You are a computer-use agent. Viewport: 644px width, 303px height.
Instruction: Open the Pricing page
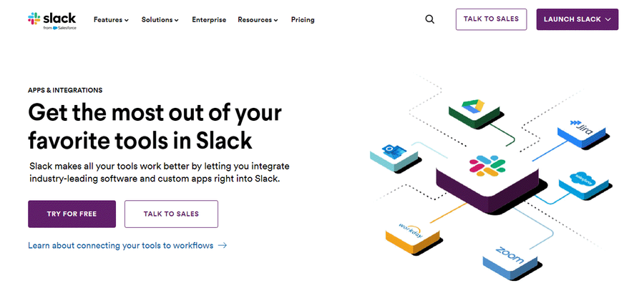[303, 20]
